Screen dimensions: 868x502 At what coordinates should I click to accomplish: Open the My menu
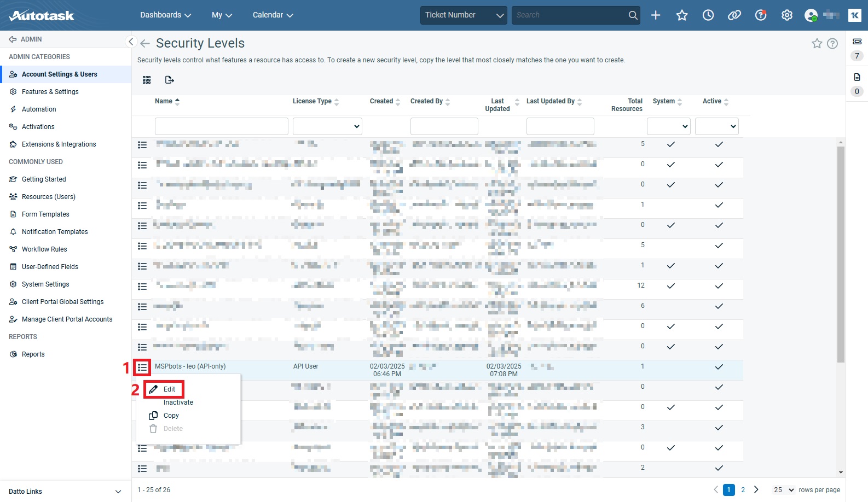click(x=222, y=15)
